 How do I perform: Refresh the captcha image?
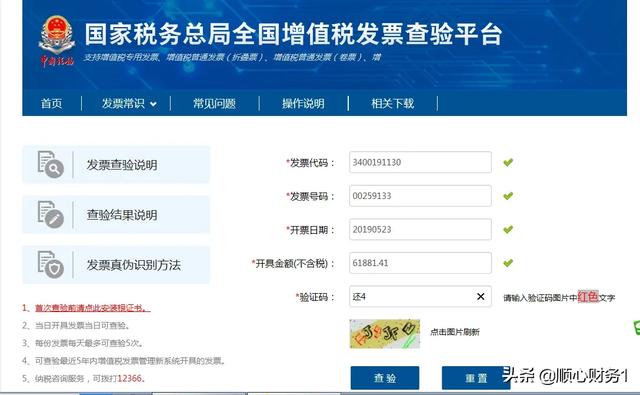click(x=384, y=334)
